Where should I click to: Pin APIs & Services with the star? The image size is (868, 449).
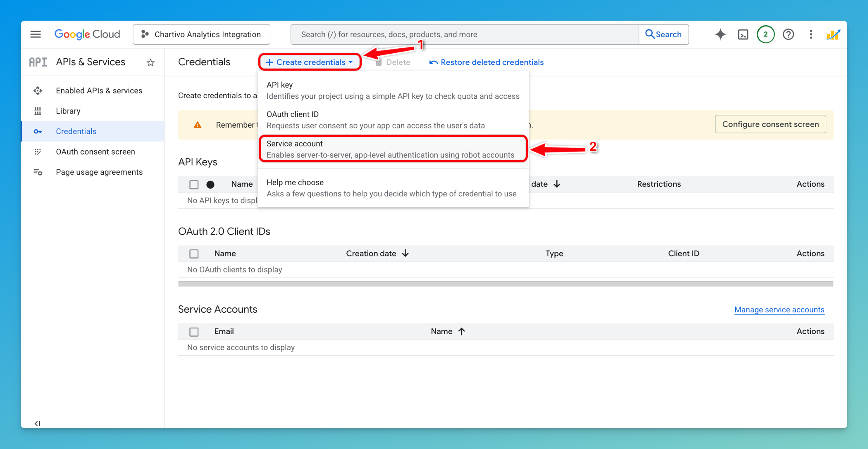click(150, 62)
